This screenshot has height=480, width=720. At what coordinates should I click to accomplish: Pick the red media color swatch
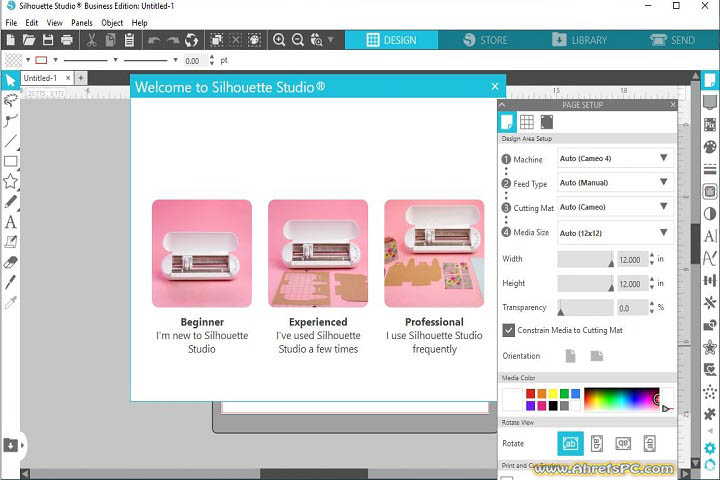530,394
